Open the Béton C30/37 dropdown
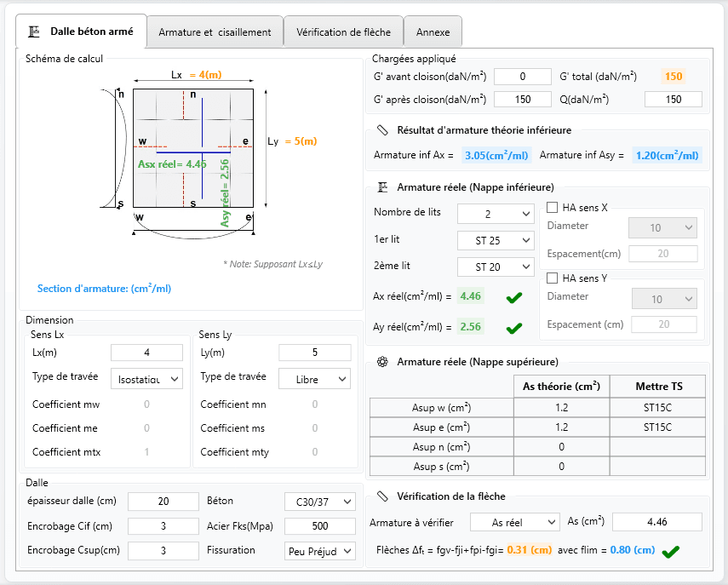728x585 pixels. 319,502
